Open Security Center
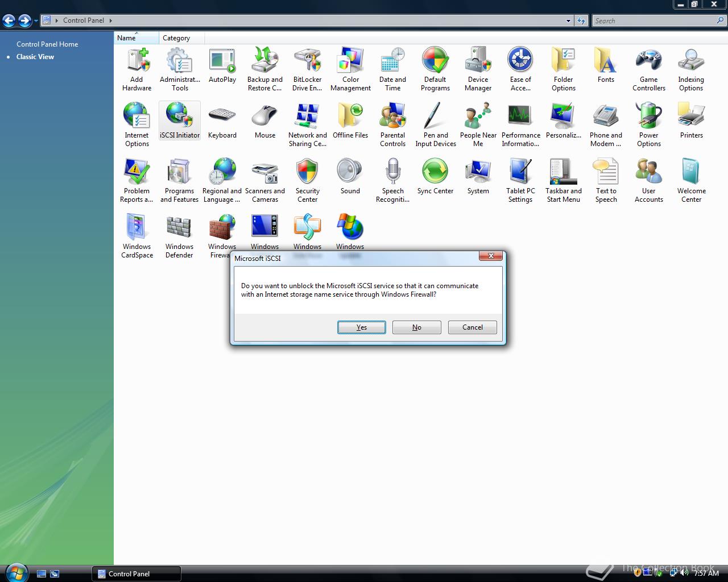728x582 pixels. click(307, 180)
